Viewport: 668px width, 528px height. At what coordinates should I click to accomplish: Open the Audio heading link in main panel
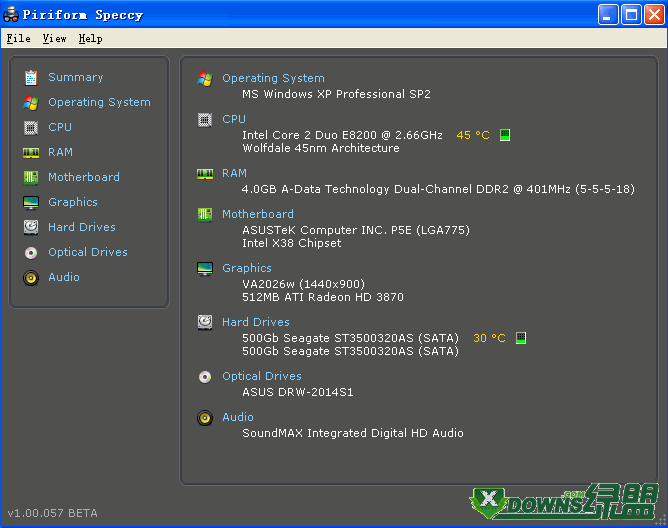238,417
